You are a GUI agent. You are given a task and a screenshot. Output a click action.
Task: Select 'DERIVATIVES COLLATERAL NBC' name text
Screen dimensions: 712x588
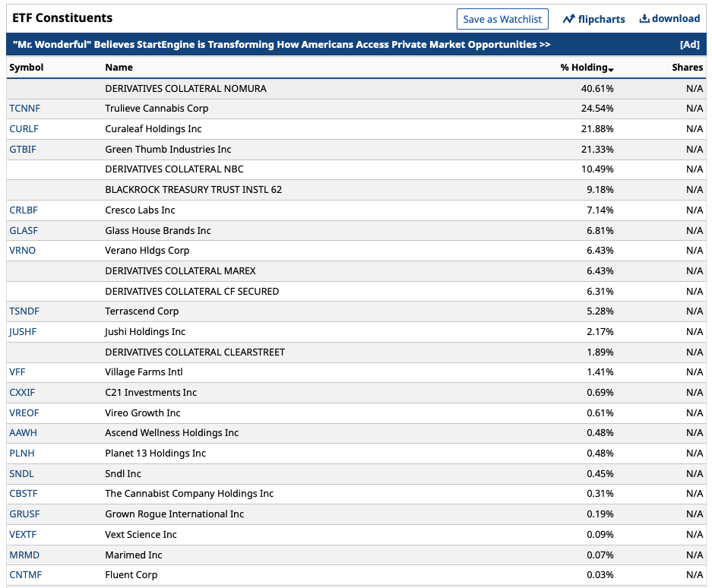point(174,169)
